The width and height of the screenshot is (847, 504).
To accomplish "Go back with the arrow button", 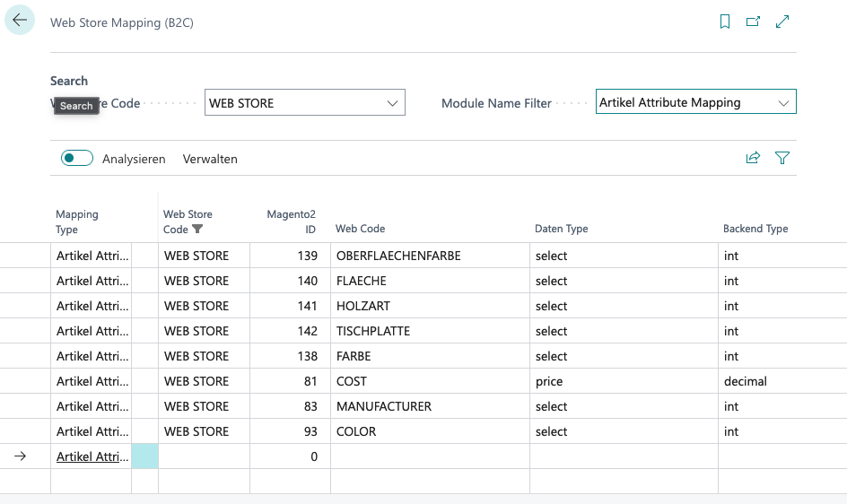I will [20, 20].
